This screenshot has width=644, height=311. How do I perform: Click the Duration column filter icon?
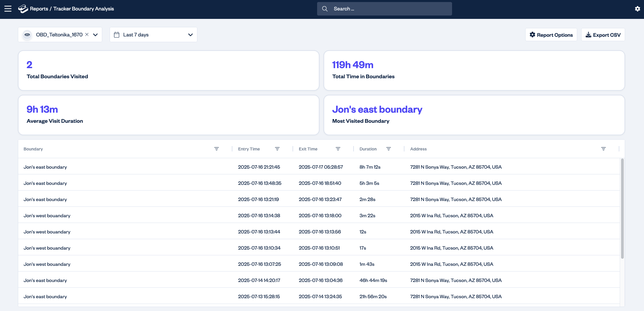pyautogui.click(x=389, y=149)
